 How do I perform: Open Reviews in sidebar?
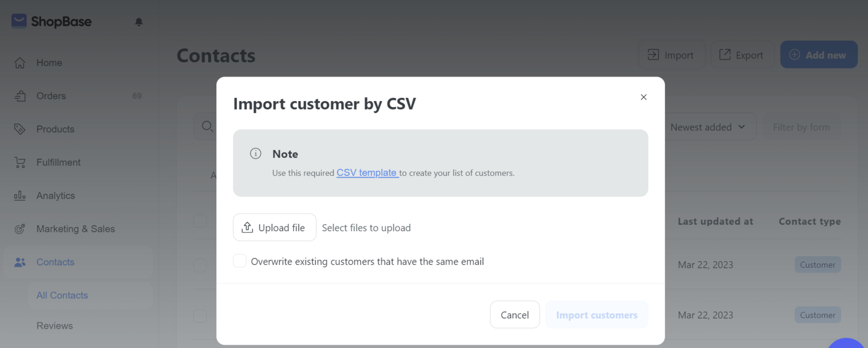click(54, 326)
